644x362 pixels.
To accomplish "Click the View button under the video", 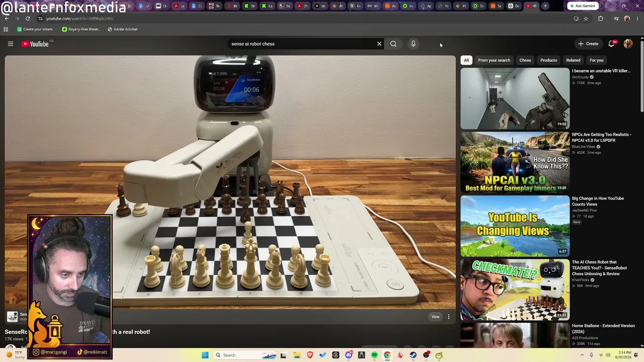I will (x=436, y=317).
